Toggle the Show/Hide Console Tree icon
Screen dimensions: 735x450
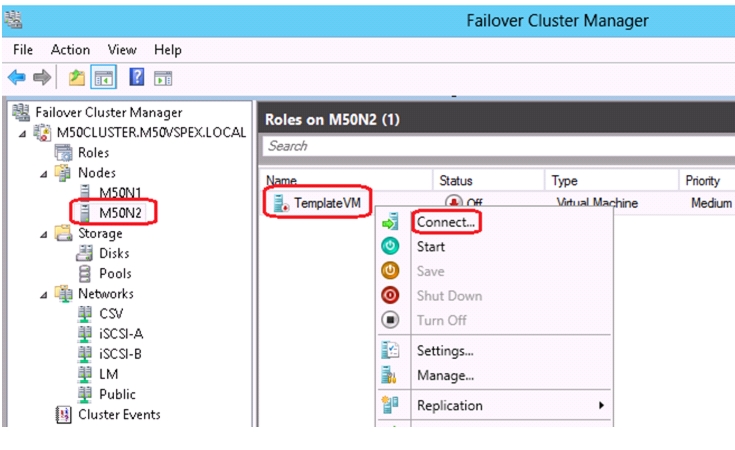[x=104, y=77]
